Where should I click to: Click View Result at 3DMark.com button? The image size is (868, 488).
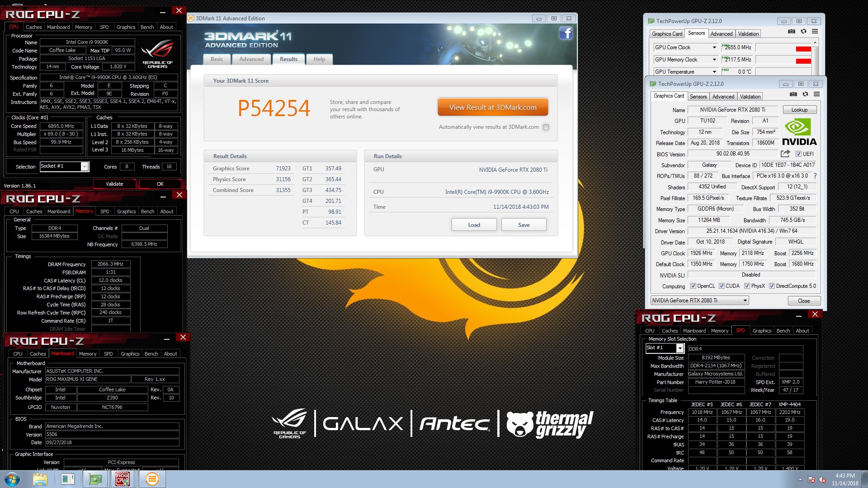493,108
